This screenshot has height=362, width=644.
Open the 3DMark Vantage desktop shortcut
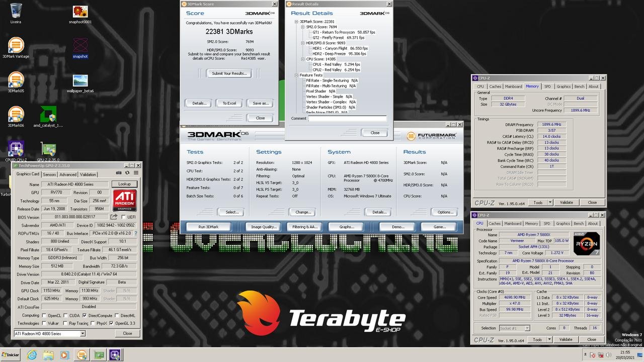coord(16,47)
